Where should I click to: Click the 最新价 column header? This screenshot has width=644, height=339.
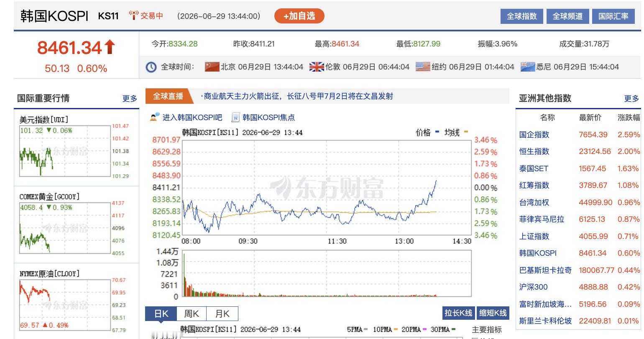coord(590,118)
